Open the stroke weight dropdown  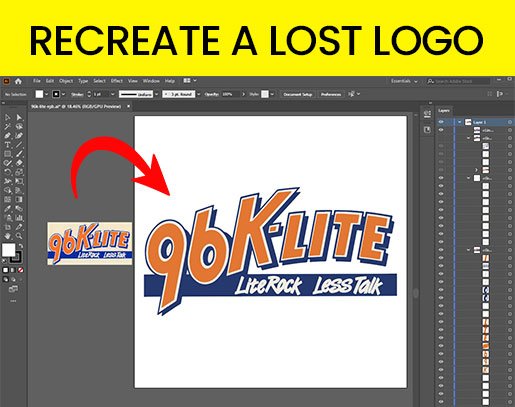click(113, 94)
